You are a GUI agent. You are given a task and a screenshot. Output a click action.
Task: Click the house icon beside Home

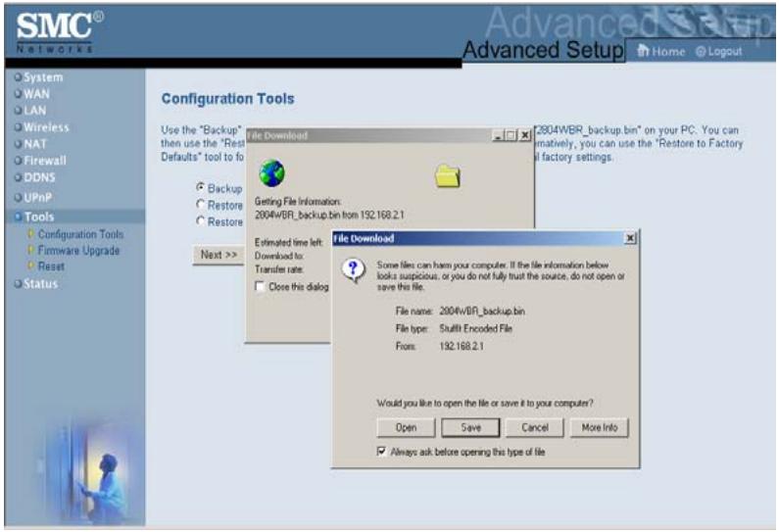(643, 50)
